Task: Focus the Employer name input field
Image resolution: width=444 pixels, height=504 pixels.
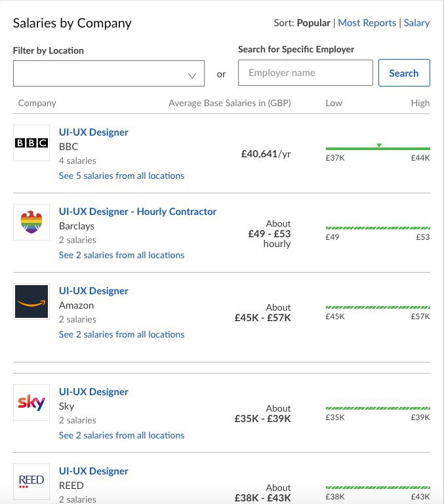Action: 306,73
